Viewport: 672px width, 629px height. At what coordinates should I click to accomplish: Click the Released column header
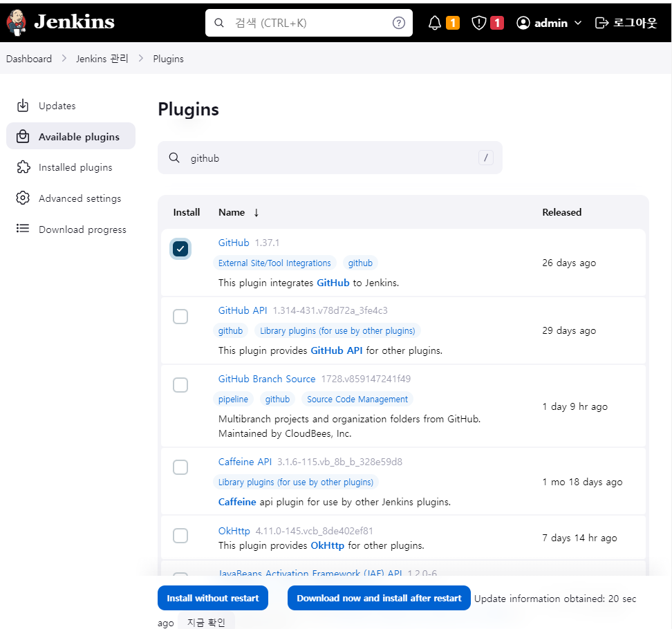pos(561,212)
